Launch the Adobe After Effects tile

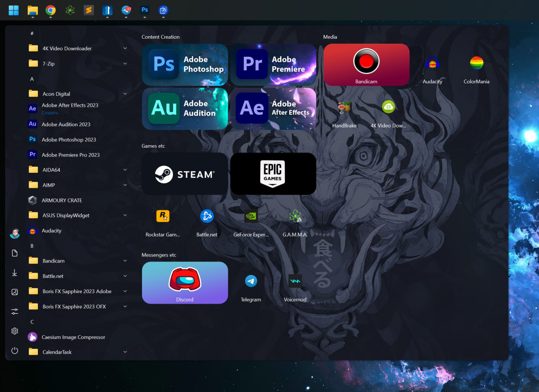coord(273,109)
